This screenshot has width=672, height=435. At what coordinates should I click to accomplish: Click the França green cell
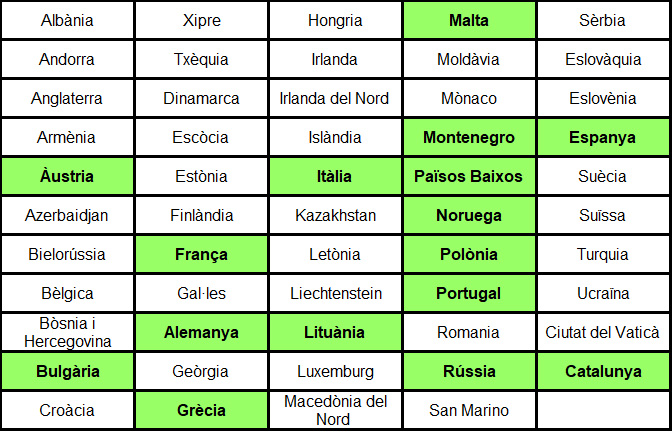(201, 254)
